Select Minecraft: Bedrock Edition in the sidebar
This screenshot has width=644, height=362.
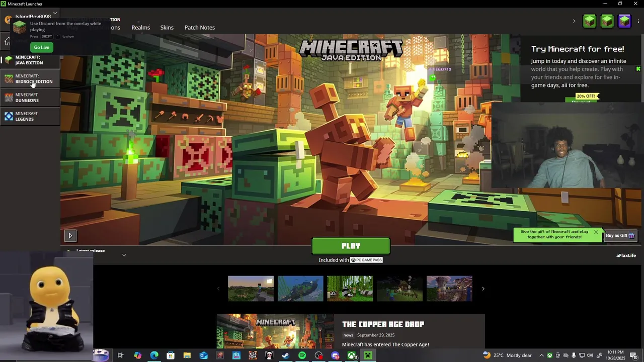pyautogui.click(x=30, y=78)
